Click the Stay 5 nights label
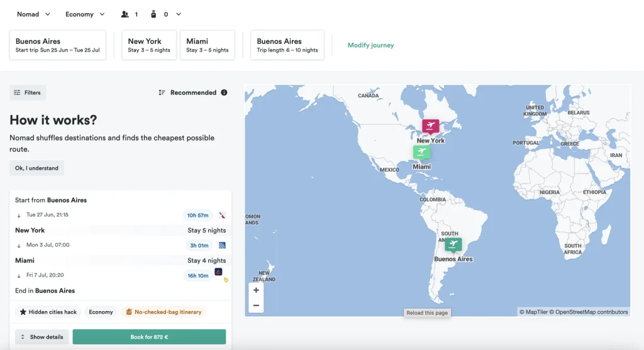The image size is (644, 350). 206,230
